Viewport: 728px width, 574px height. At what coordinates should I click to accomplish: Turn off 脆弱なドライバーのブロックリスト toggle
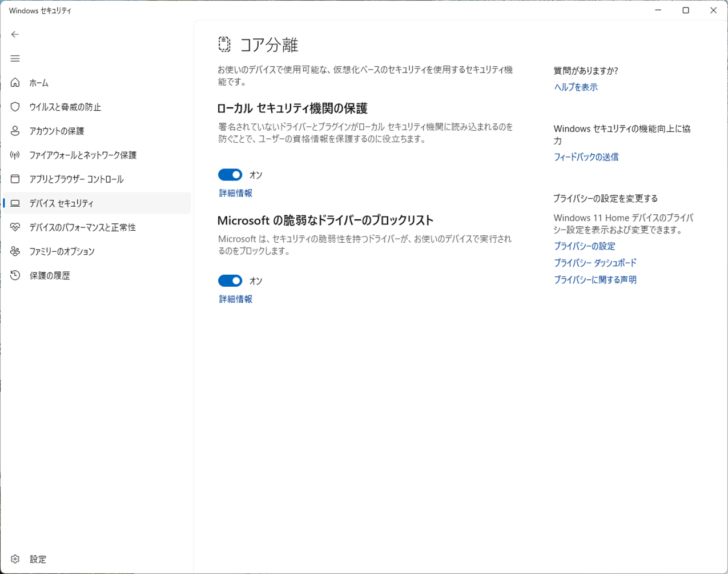230,280
